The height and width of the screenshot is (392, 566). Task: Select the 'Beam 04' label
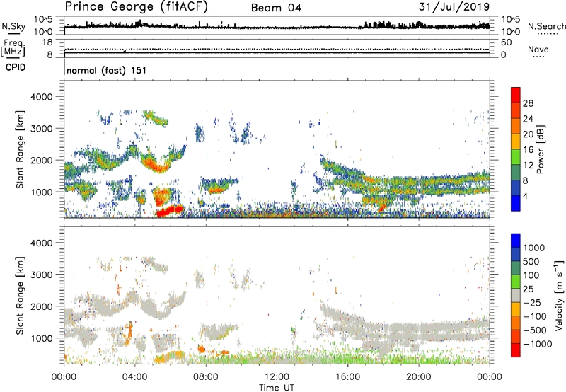(276, 8)
